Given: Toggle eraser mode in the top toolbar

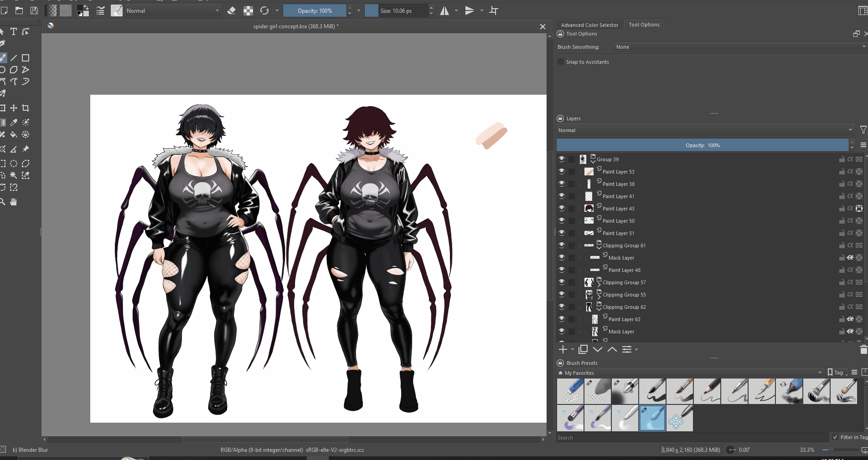Looking at the screenshot, I should (x=232, y=10).
